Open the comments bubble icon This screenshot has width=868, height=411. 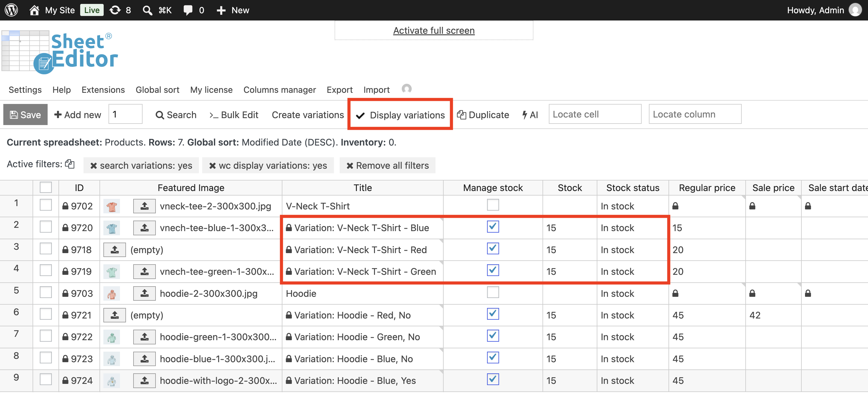pyautogui.click(x=188, y=10)
